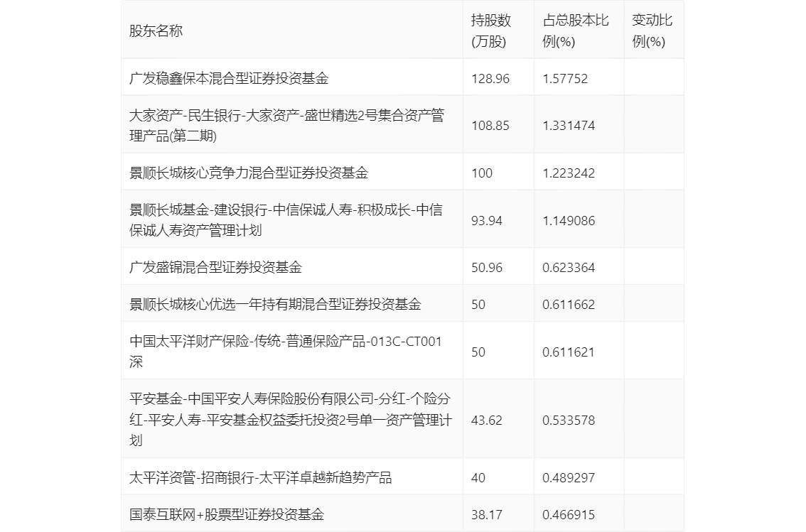Select 国泰互联网+股票型证券投资基金 name
This screenshot has width=806, height=532.
pyautogui.click(x=227, y=514)
